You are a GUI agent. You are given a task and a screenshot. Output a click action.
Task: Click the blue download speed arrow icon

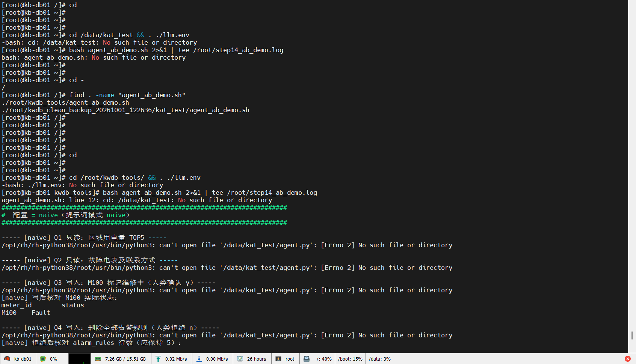click(x=199, y=359)
